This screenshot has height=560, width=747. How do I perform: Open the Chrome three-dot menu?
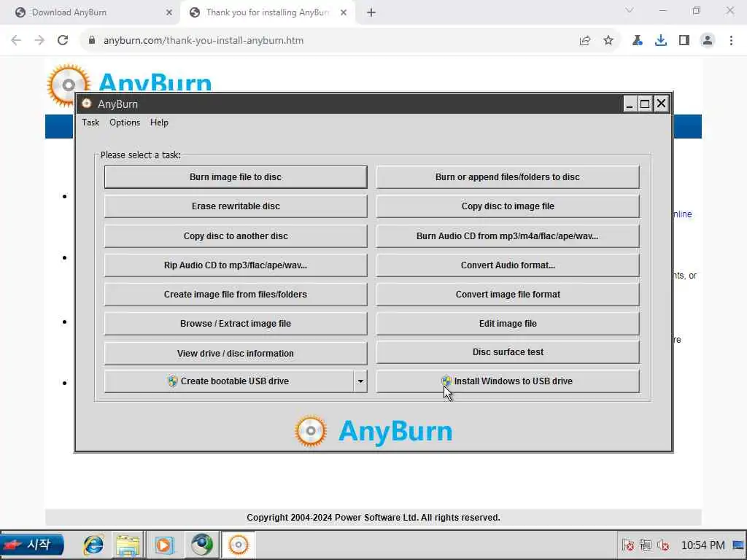click(731, 41)
